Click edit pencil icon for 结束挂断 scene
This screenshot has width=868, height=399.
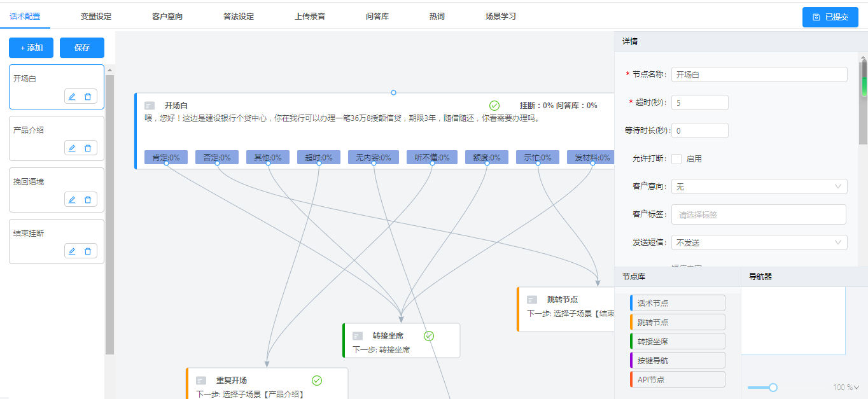tap(72, 251)
